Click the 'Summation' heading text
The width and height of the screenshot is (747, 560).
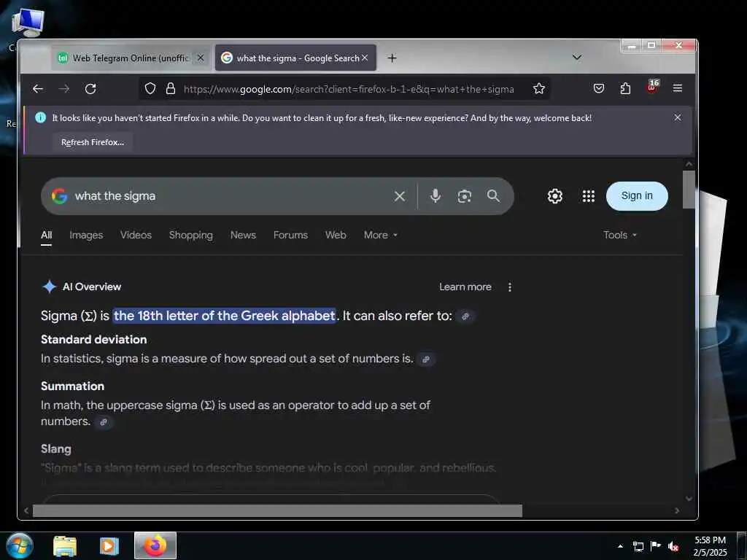[72, 386]
